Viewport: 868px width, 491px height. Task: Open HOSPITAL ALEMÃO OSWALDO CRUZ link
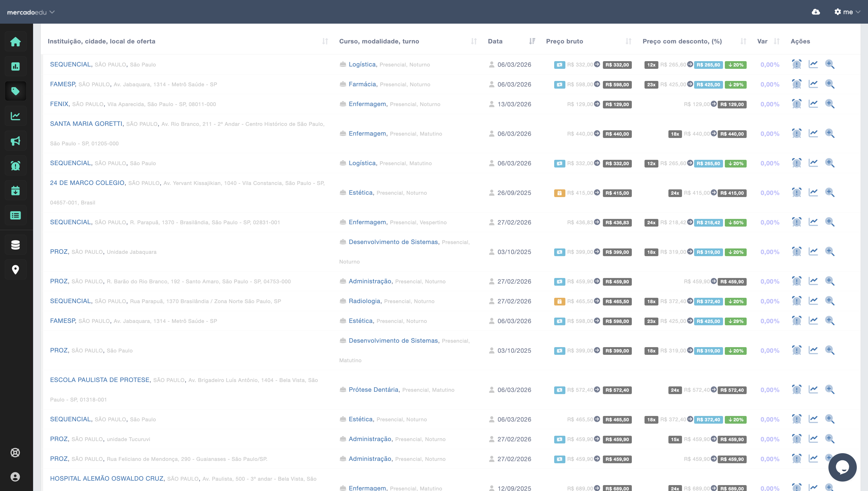pos(107,479)
